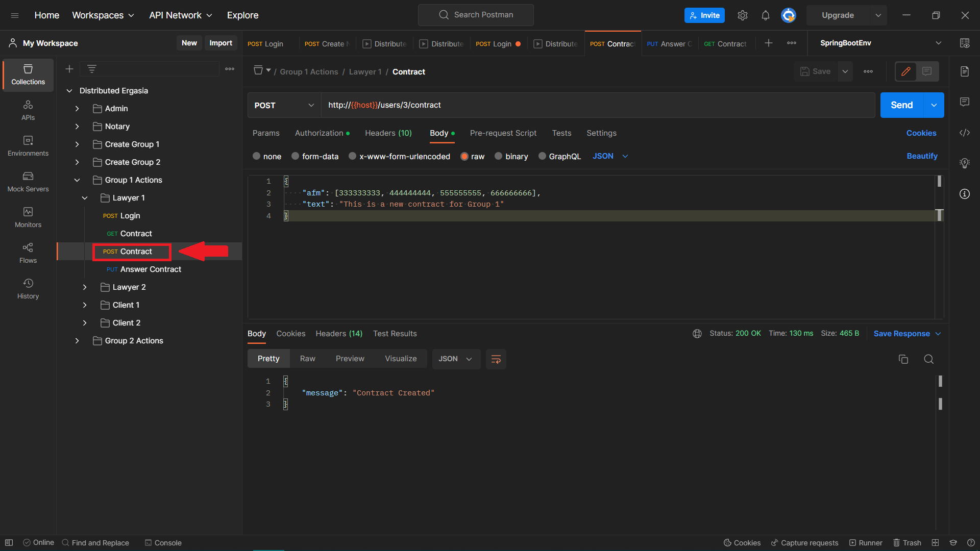
Task: Select the raw body type
Action: tap(473, 156)
